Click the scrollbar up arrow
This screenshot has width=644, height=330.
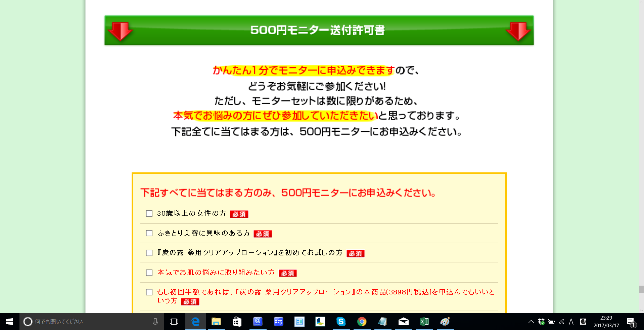click(x=641, y=2)
